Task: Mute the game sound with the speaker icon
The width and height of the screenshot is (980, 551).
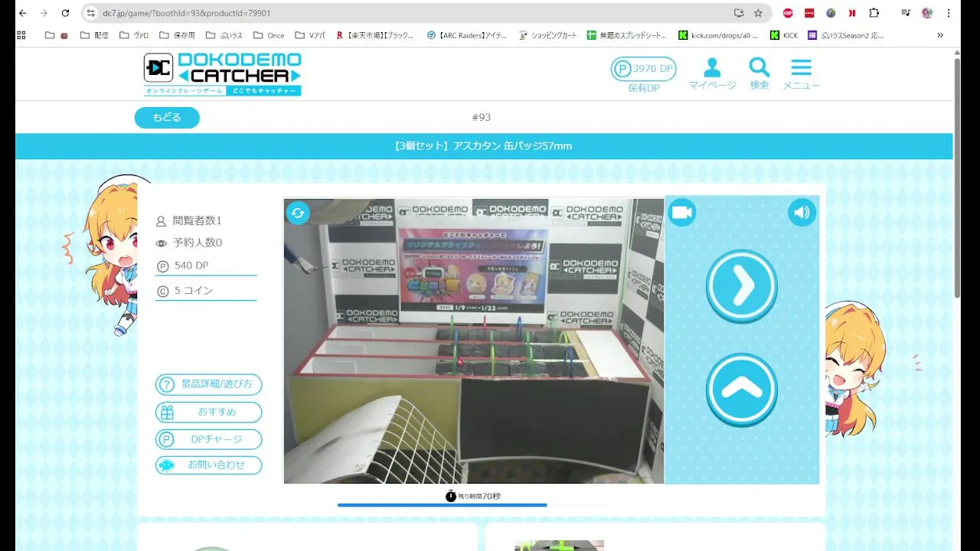Action: coord(802,213)
